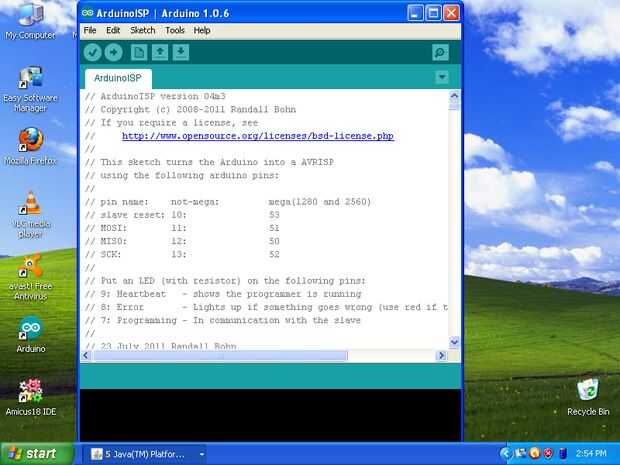Open the Edit menu
The width and height of the screenshot is (620, 465).
113,30
